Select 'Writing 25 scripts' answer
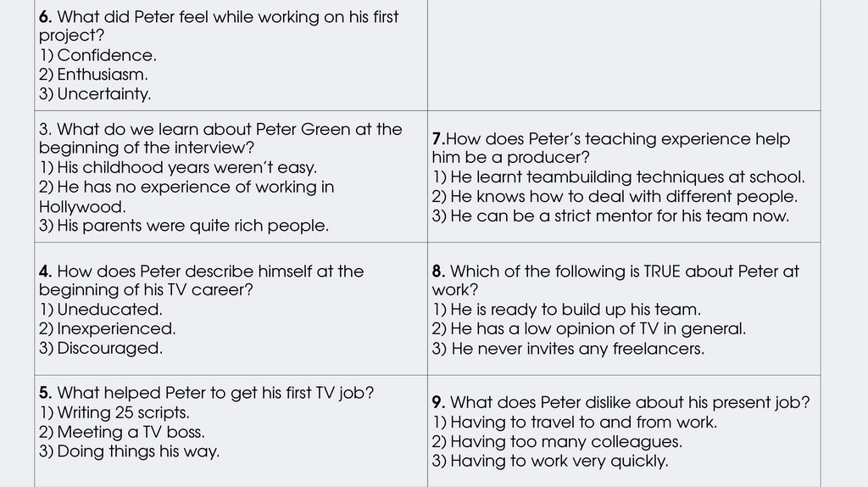The height and width of the screenshot is (487, 868). (x=114, y=413)
